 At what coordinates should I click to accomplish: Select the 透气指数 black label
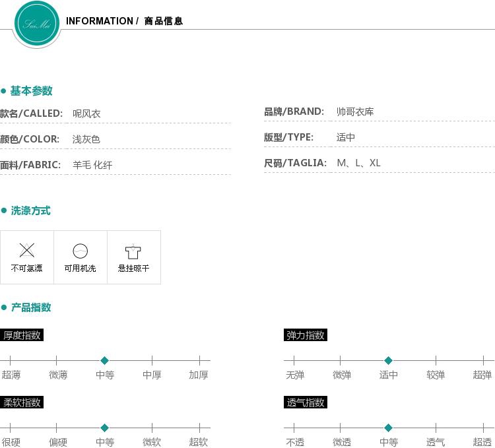tap(305, 402)
